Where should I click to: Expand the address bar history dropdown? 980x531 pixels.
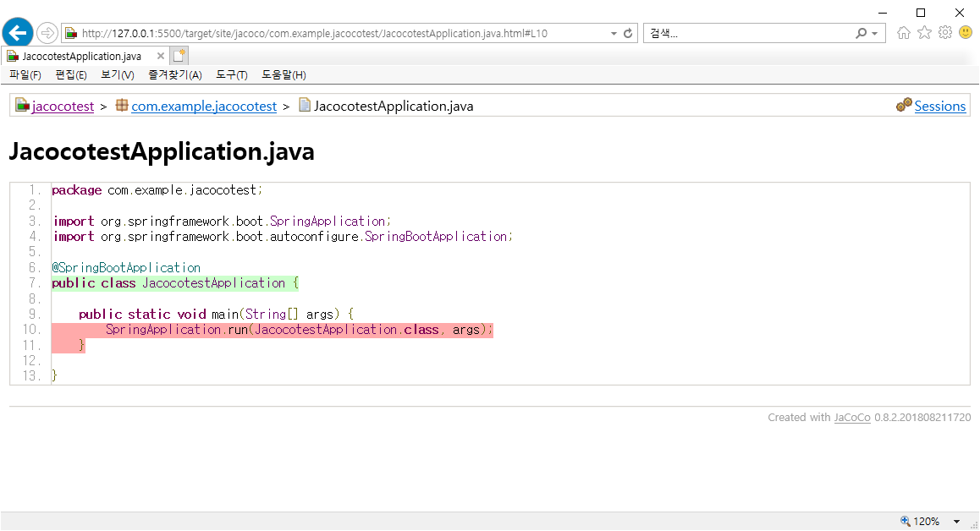click(x=614, y=34)
